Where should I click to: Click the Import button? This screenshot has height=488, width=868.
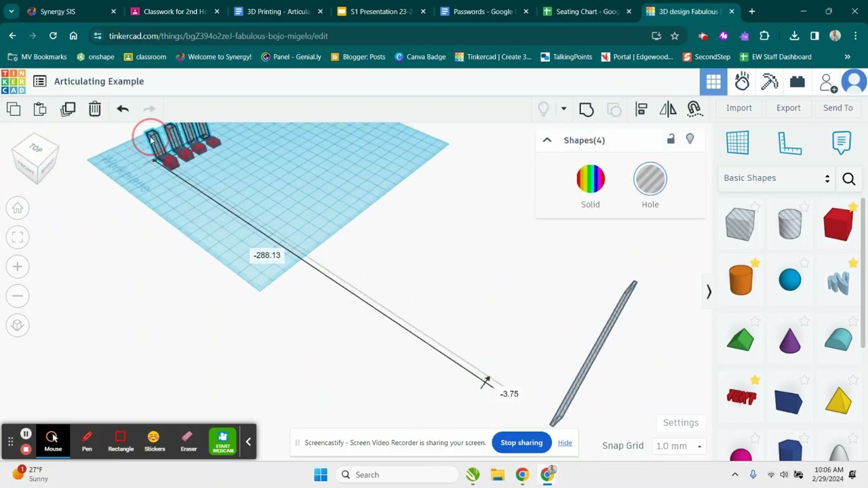pos(739,108)
